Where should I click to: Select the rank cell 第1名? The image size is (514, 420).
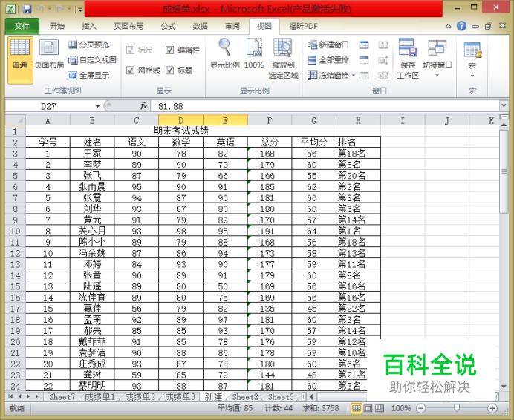358,231
